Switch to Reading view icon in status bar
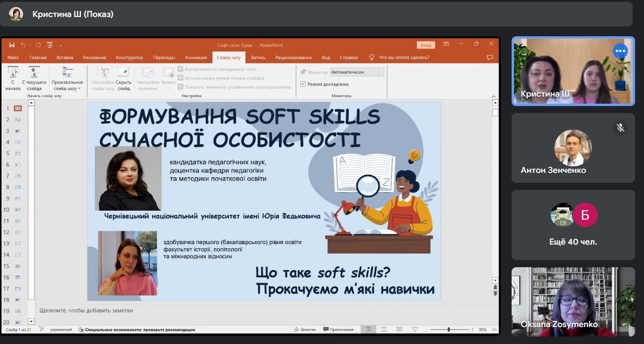The width and height of the screenshot is (644, 344). [x=399, y=329]
